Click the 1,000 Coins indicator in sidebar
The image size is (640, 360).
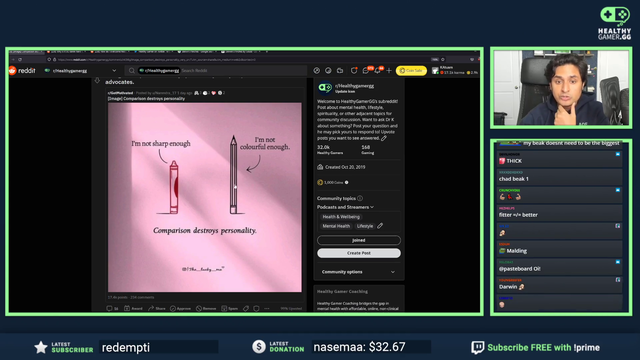pos(333,182)
